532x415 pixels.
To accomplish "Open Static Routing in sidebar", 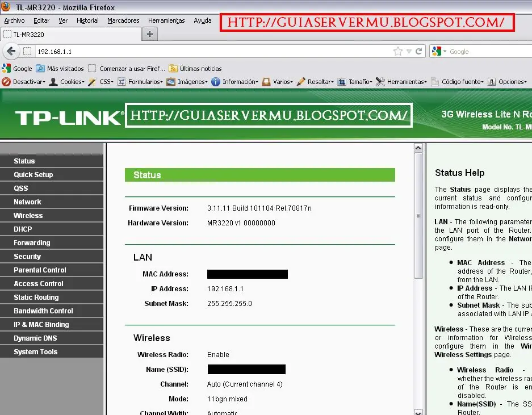I will [52, 297].
